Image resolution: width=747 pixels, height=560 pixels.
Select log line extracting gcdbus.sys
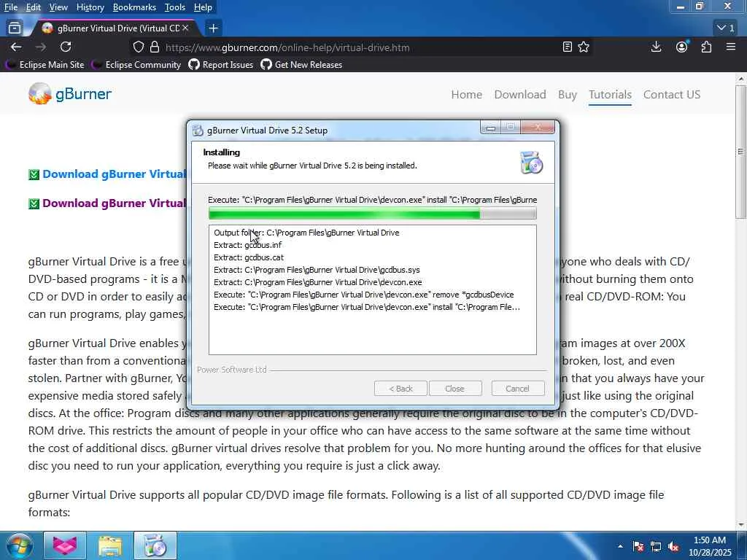click(x=317, y=270)
